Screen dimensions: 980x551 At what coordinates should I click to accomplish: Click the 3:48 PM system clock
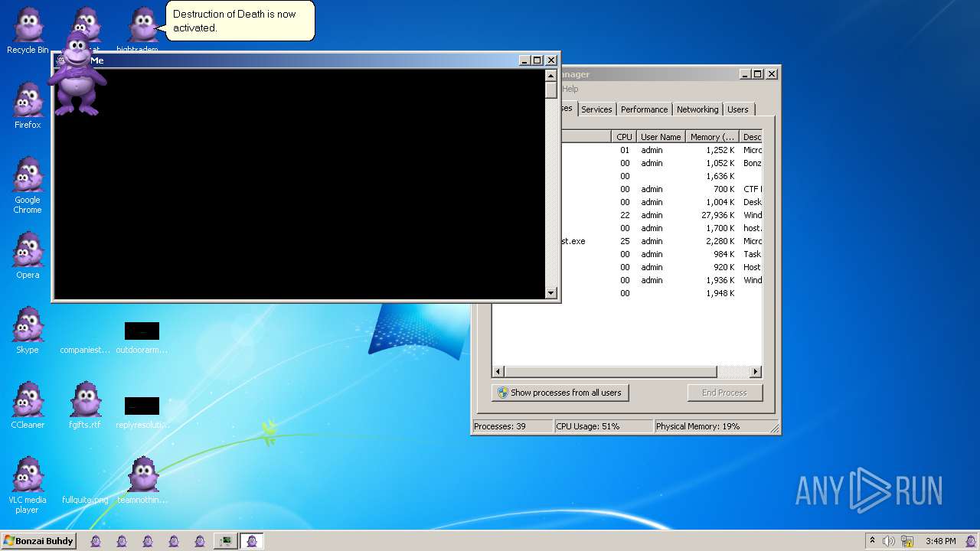(x=940, y=541)
